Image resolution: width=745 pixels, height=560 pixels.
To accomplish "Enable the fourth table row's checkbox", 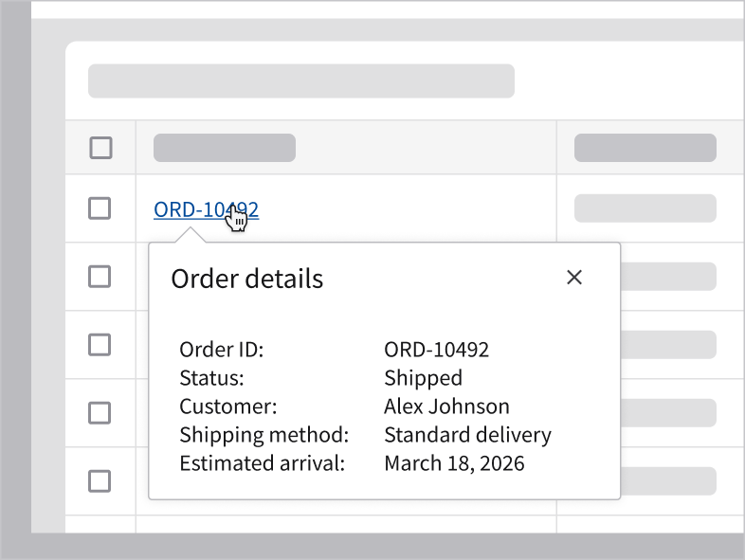I will point(100,413).
